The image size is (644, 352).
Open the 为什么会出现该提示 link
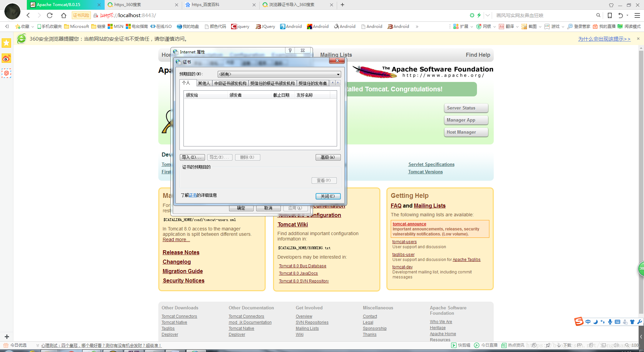(x=604, y=39)
